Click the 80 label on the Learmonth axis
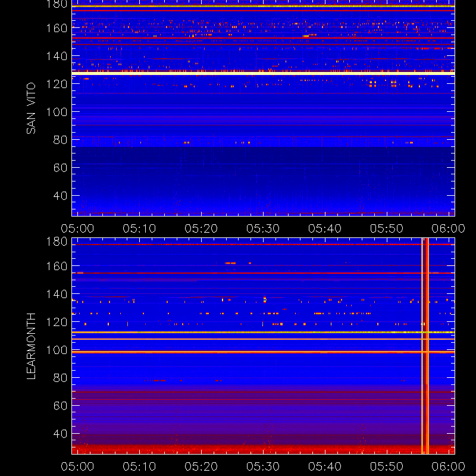Screen dimensions: 476x476 tap(60, 378)
